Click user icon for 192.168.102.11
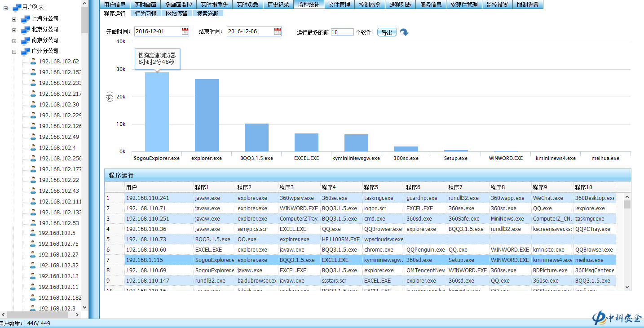Image resolution: width=644 pixels, height=328 pixels. click(x=33, y=287)
